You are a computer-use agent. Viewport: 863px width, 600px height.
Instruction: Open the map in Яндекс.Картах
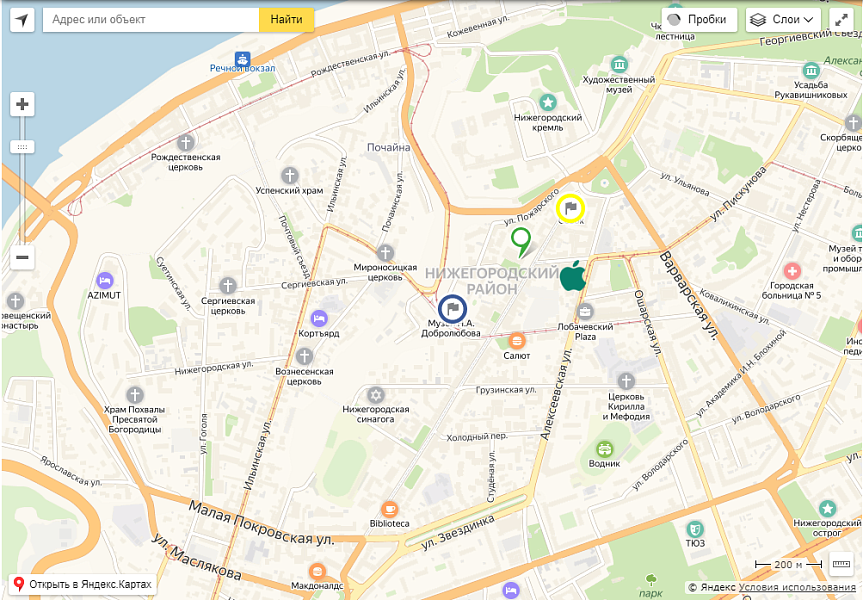pyautogui.click(x=84, y=584)
